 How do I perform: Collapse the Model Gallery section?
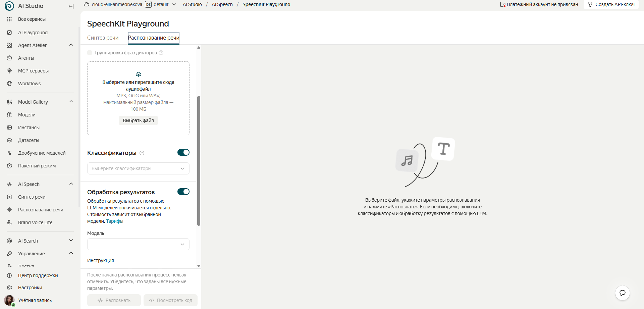pyautogui.click(x=71, y=102)
